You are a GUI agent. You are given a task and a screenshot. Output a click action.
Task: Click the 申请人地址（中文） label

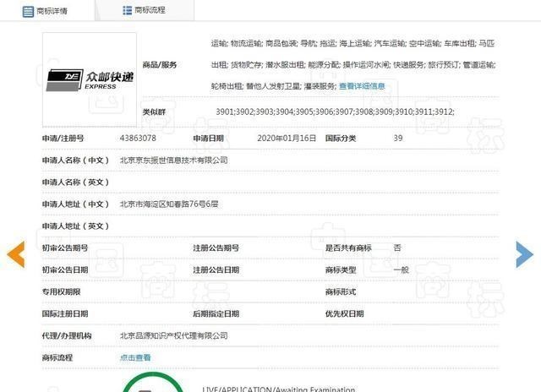pos(75,204)
